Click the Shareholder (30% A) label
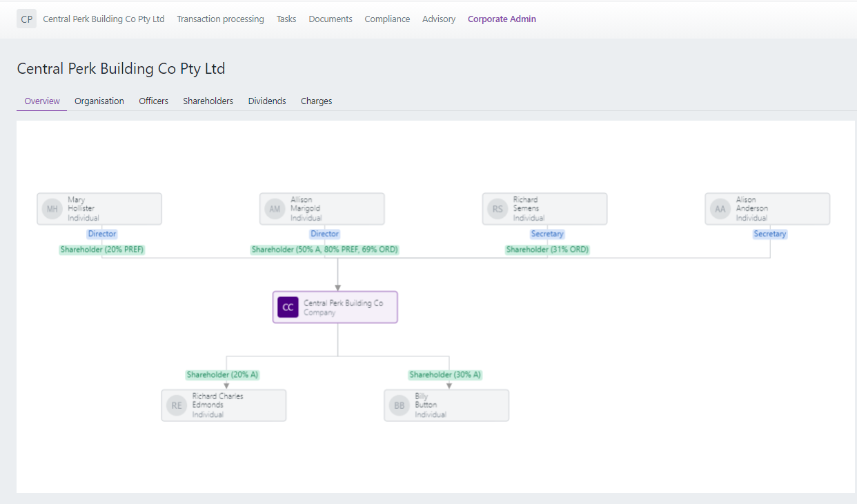857x504 pixels. [445, 375]
